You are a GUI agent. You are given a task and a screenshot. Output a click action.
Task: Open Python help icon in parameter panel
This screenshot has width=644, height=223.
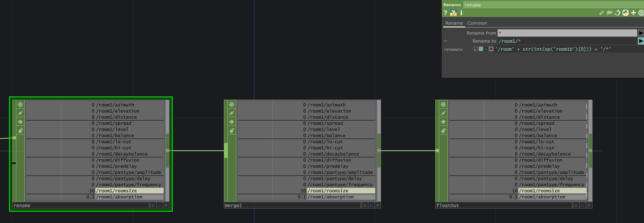tap(453, 13)
